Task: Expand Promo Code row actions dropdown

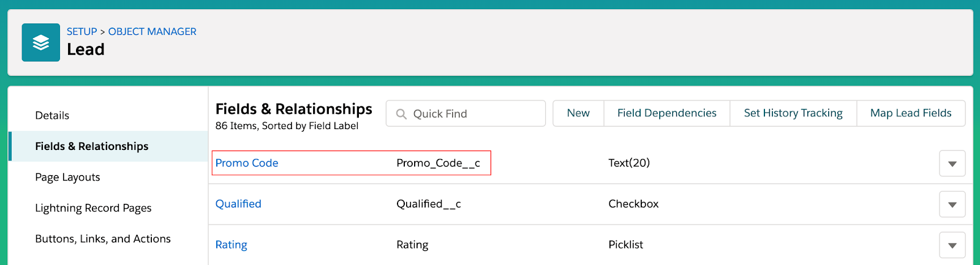Action: pos(952,163)
